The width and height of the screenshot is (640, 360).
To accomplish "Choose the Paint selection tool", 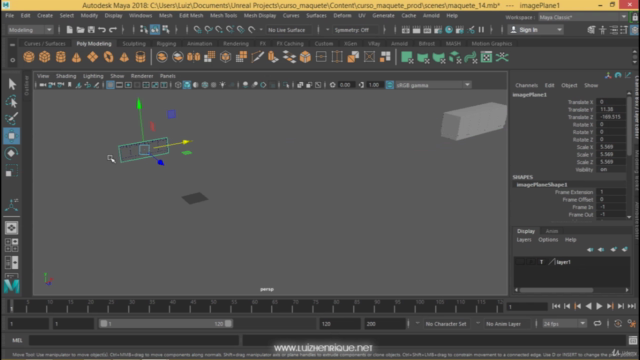I will pyautogui.click(x=11, y=118).
